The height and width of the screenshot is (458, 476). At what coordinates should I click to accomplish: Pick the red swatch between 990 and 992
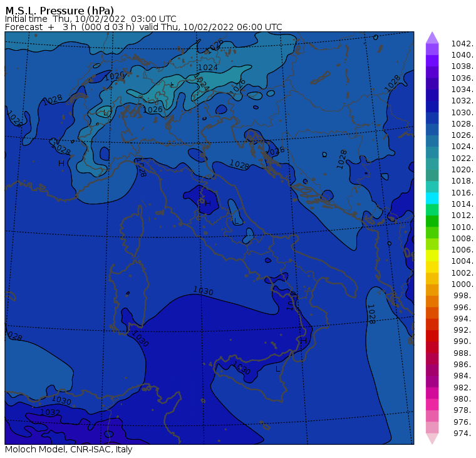[x=432, y=336]
